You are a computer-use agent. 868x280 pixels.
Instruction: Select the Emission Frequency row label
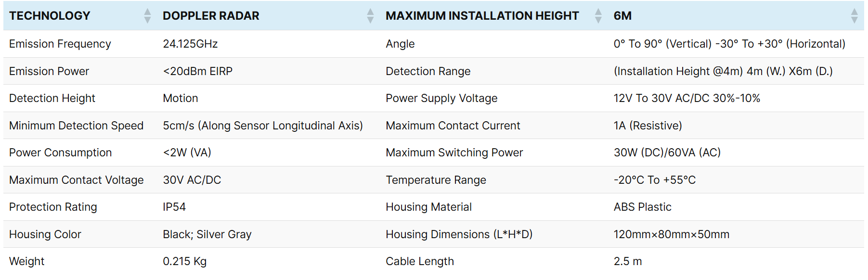pyautogui.click(x=60, y=44)
